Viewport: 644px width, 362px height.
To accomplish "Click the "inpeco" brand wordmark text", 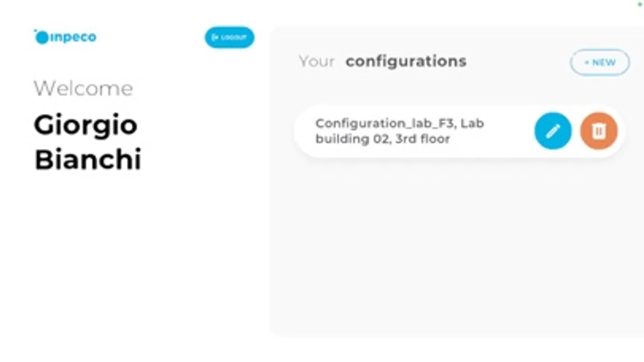I will pos(73,37).
